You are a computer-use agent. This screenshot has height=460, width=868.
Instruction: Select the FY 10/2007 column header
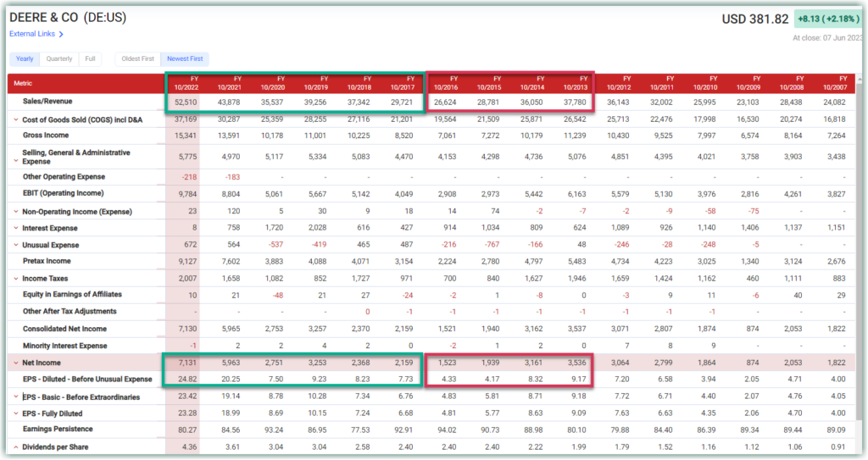click(x=835, y=83)
